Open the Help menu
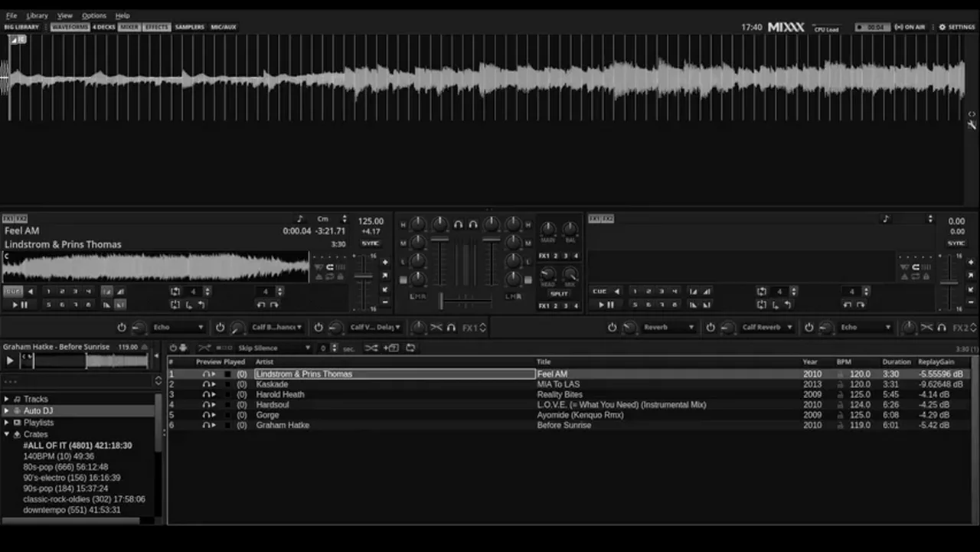This screenshot has height=552, width=980. click(x=122, y=15)
